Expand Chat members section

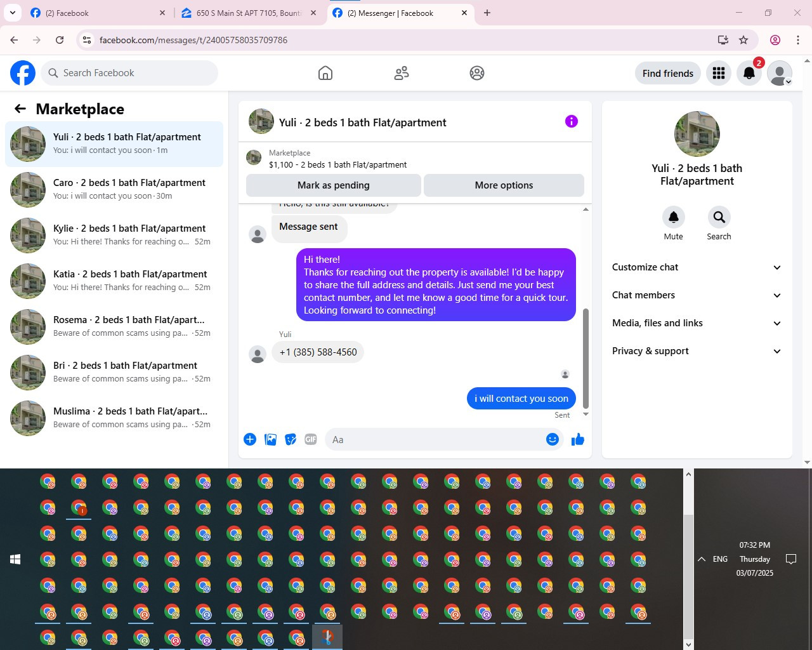697,295
